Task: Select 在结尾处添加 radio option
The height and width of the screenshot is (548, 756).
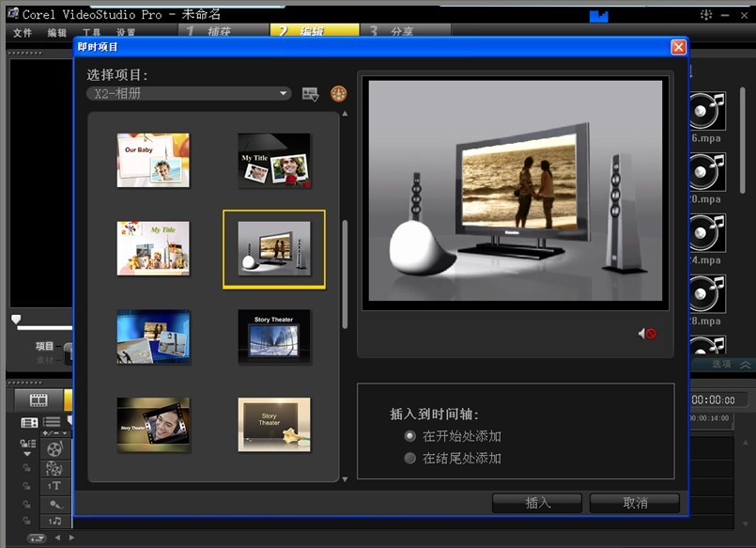Action: tap(409, 459)
